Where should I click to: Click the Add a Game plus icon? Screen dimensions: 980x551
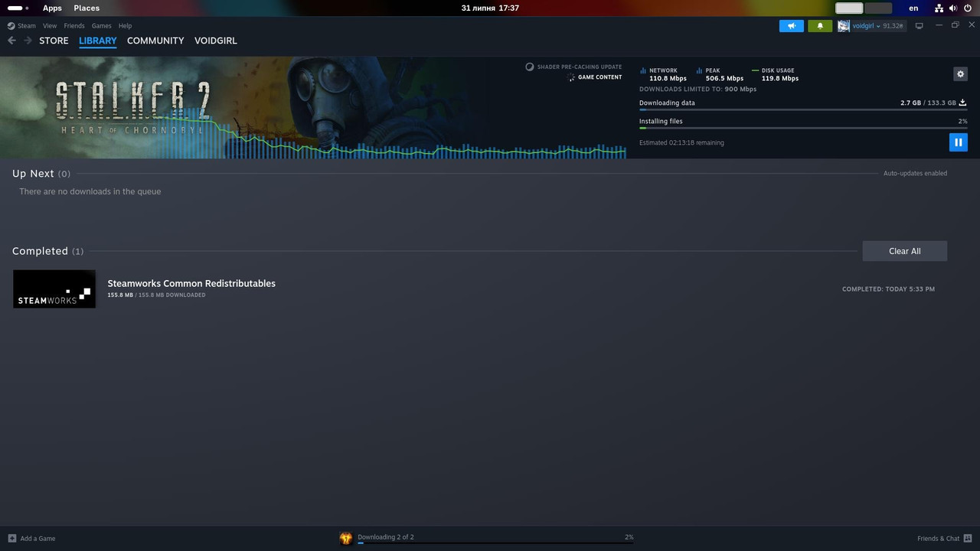[x=11, y=538]
